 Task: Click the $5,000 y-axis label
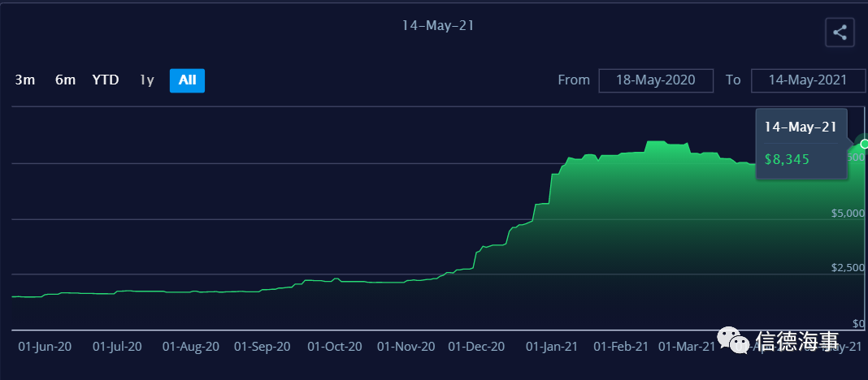tap(847, 214)
